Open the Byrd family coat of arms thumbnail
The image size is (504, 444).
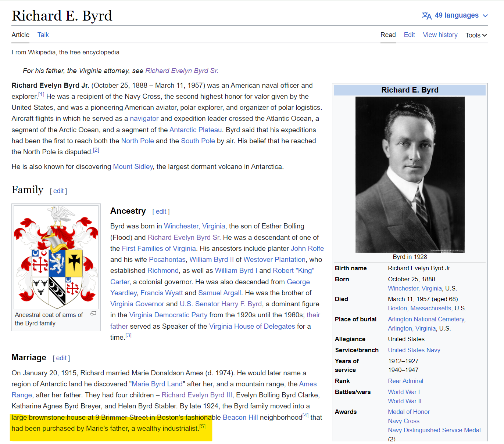tap(56, 257)
